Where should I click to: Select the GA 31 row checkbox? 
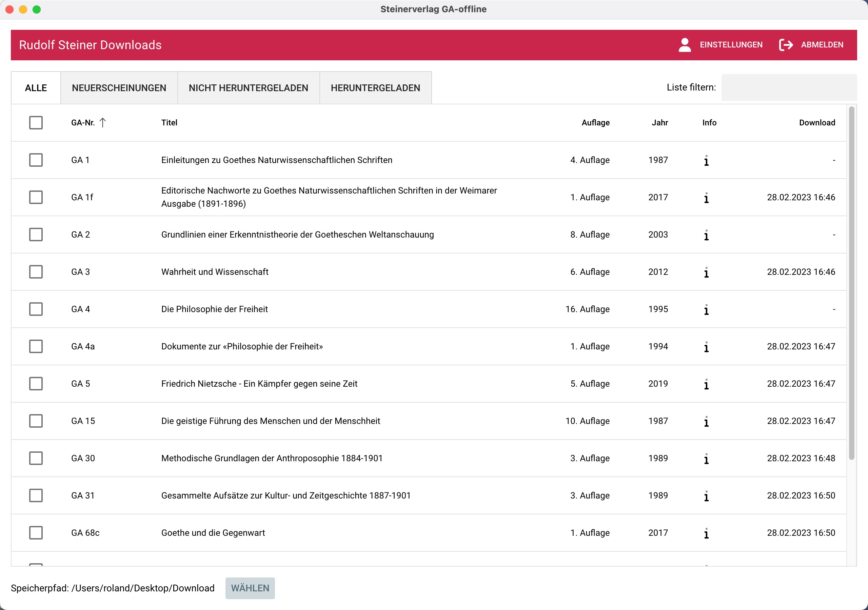pos(36,495)
